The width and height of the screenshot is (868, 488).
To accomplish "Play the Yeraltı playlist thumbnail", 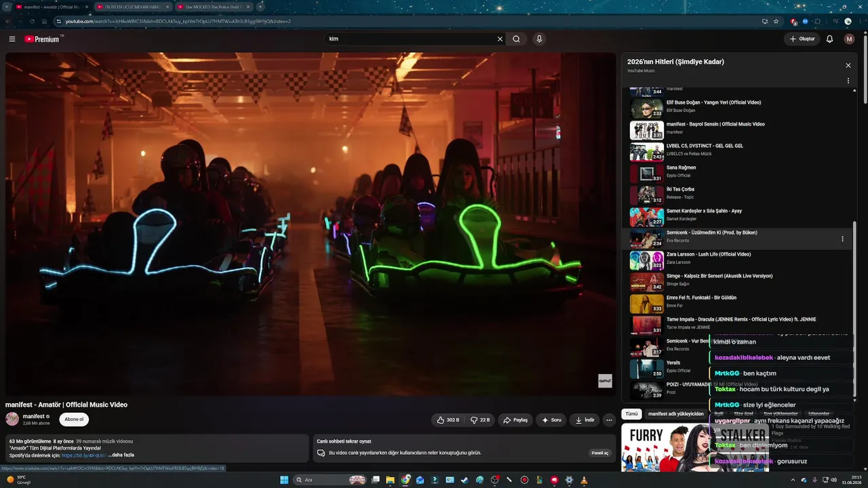I will tap(646, 369).
